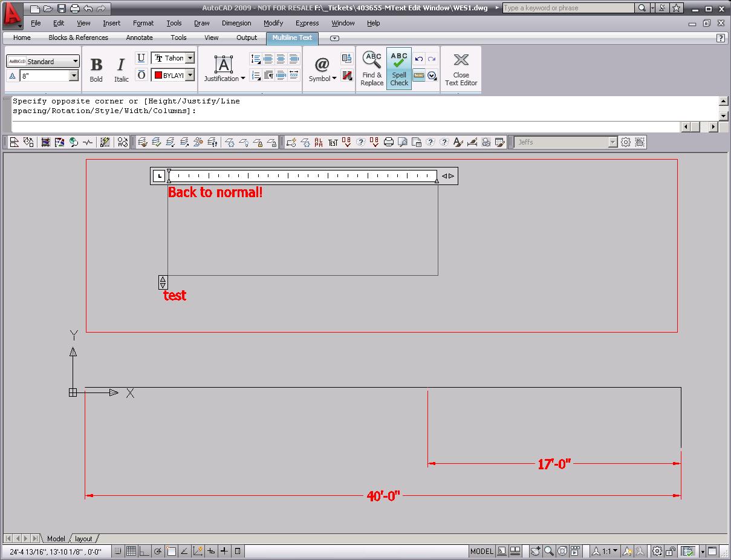
Task: Open the annotation scale 1:1 dropdown
Action: (605, 551)
